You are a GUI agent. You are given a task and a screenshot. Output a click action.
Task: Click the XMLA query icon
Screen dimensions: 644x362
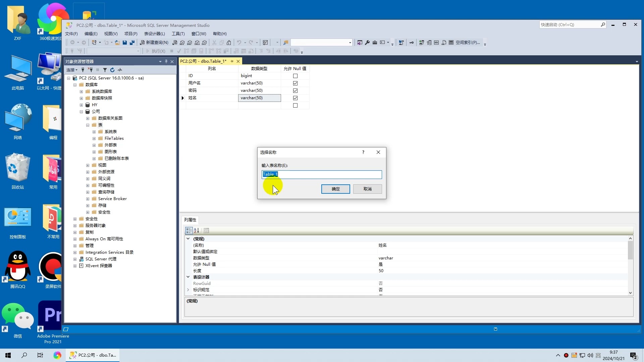tap(197, 43)
